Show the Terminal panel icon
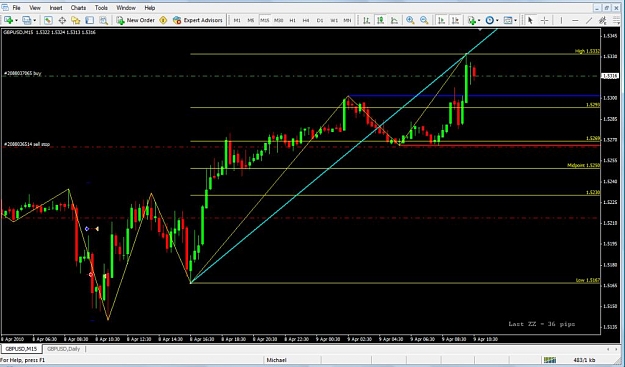 pyautogui.click(x=90, y=20)
